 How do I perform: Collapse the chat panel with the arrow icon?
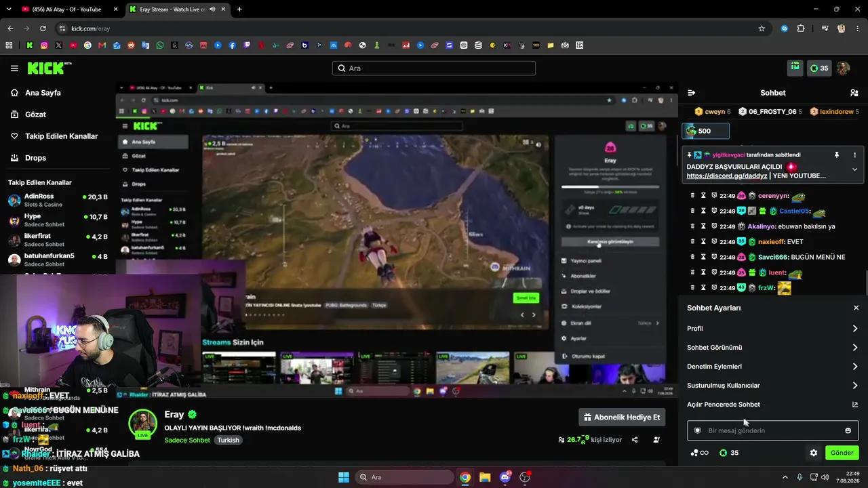(x=691, y=93)
